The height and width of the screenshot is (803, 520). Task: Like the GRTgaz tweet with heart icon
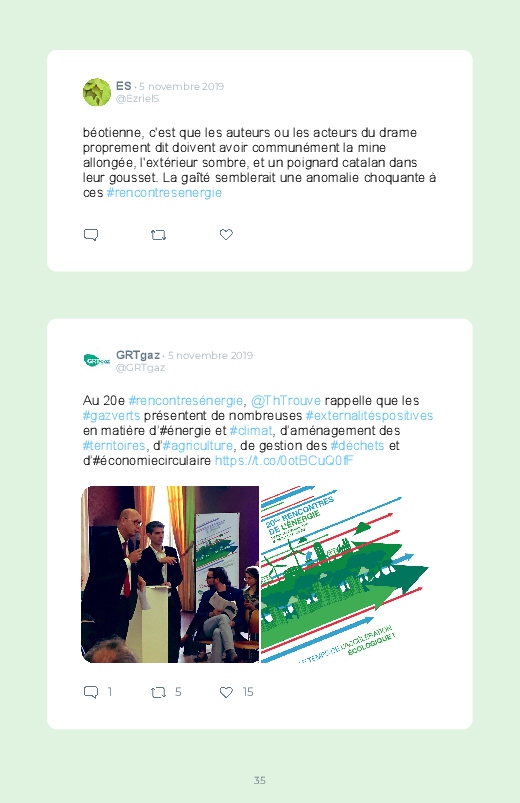tap(226, 692)
